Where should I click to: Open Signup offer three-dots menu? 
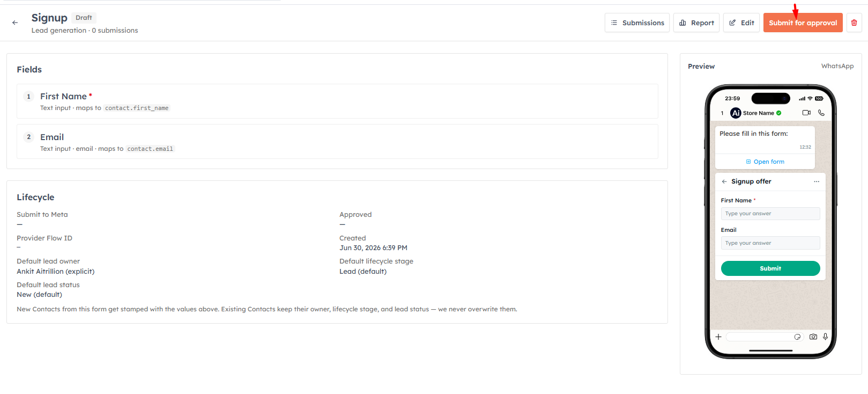(x=817, y=181)
